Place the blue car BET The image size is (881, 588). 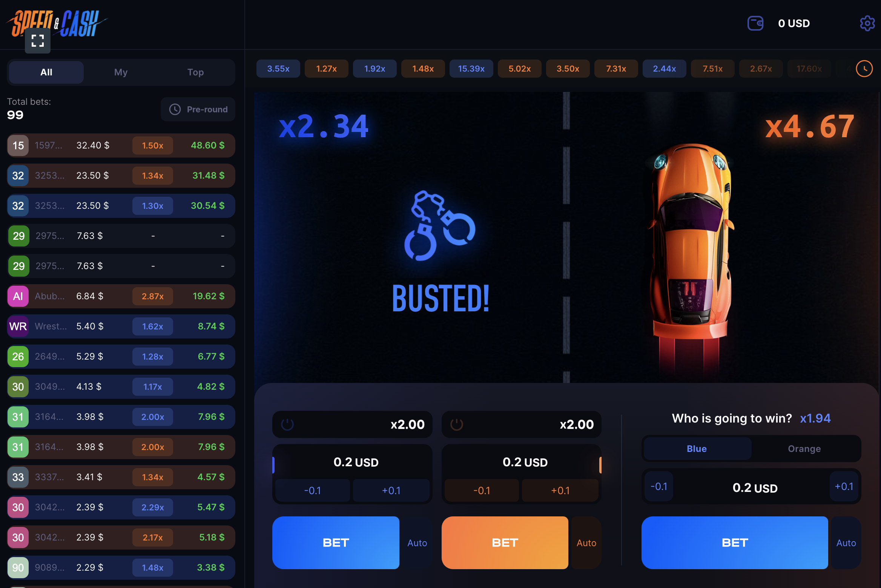click(336, 543)
